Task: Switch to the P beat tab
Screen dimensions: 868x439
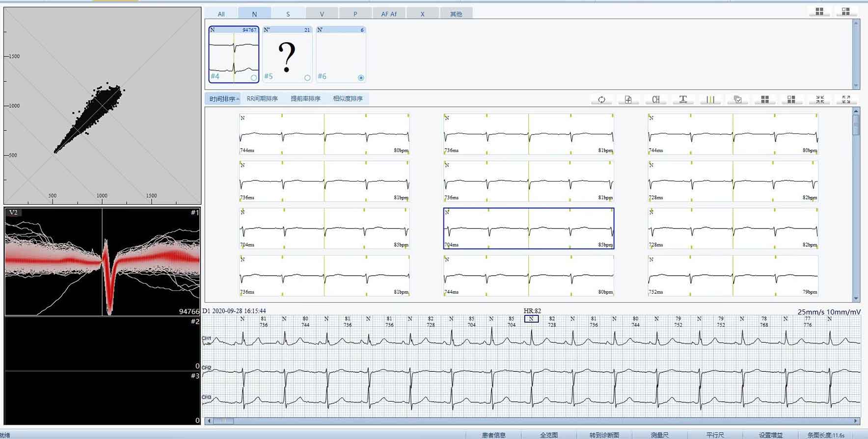Action: point(355,14)
